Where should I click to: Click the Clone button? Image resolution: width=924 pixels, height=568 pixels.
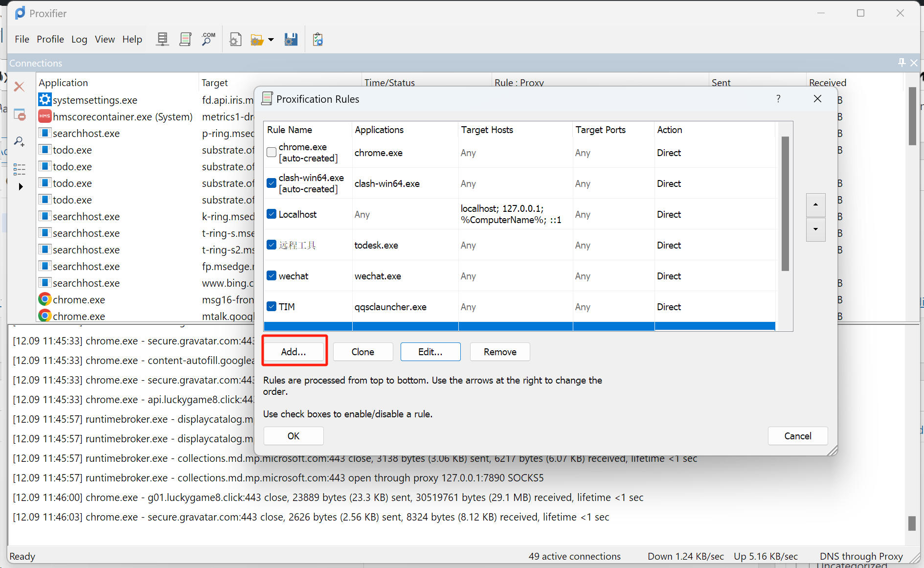[363, 352]
